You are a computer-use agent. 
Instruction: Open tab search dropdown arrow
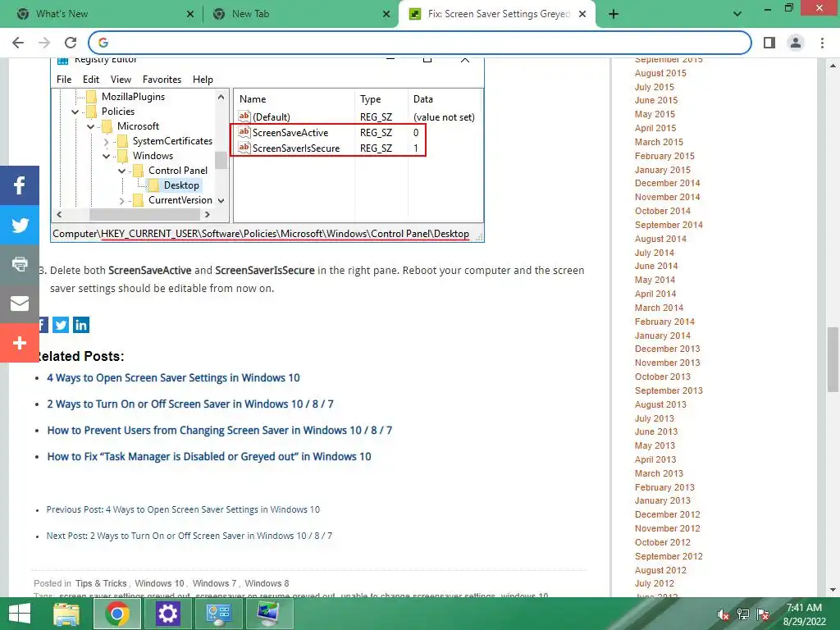point(737,15)
